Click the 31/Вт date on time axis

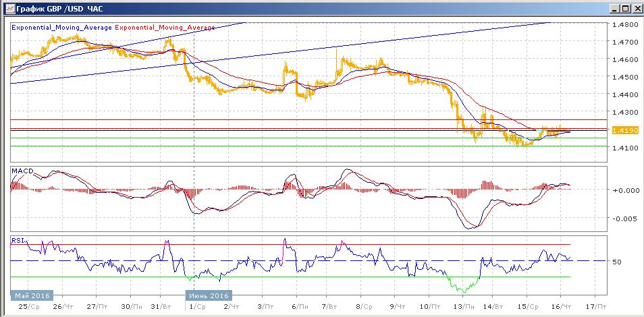tap(161, 306)
